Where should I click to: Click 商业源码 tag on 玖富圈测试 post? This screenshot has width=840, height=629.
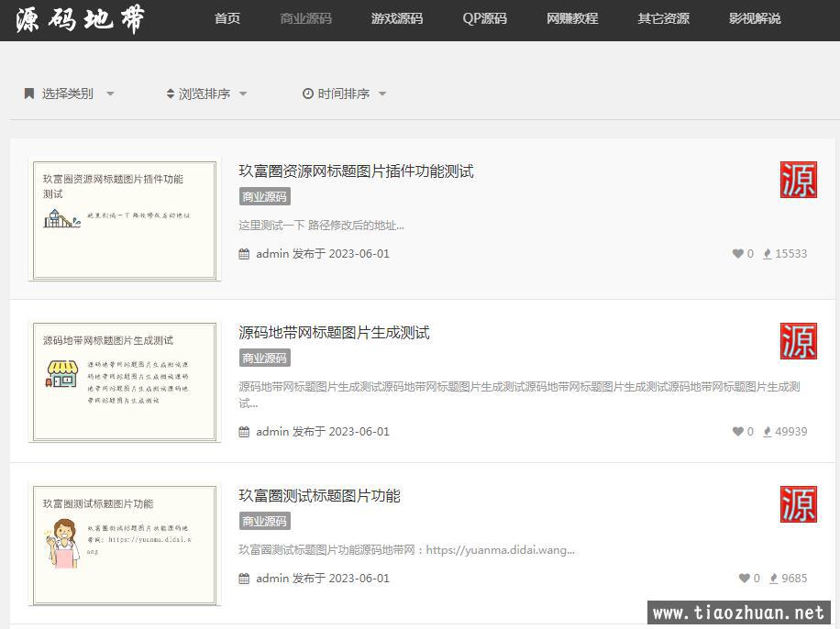pos(265,522)
